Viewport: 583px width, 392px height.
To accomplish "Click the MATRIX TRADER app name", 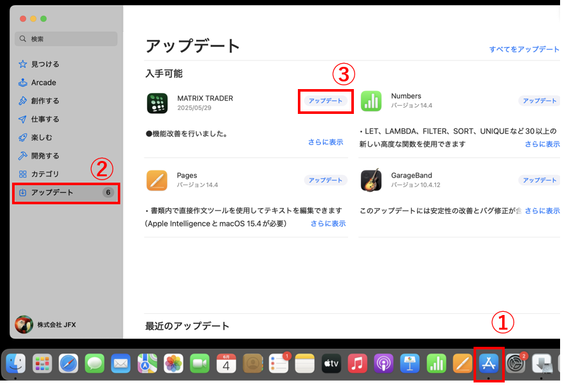I will [205, 98].
